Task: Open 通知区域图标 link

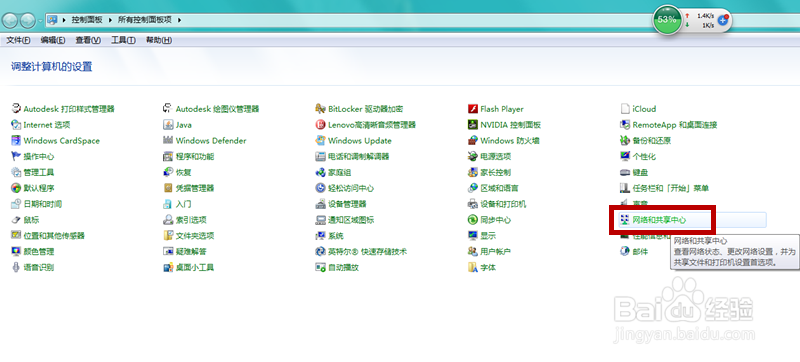Action: (x=351, y=220)
